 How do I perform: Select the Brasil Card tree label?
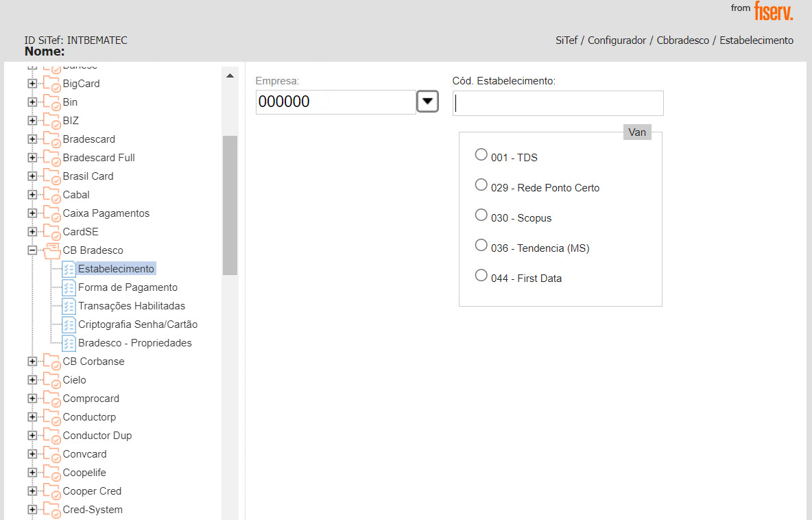(88, 176)
